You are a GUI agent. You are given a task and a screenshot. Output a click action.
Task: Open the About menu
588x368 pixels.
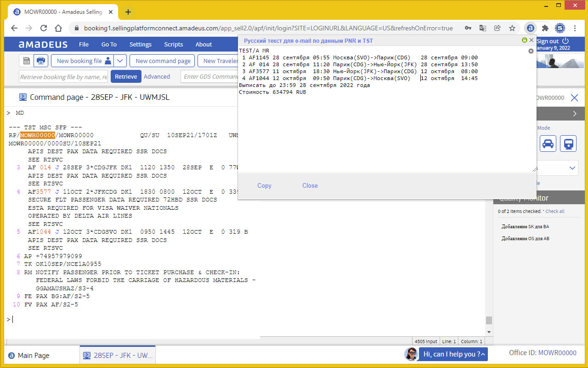[x=204, y=45]
